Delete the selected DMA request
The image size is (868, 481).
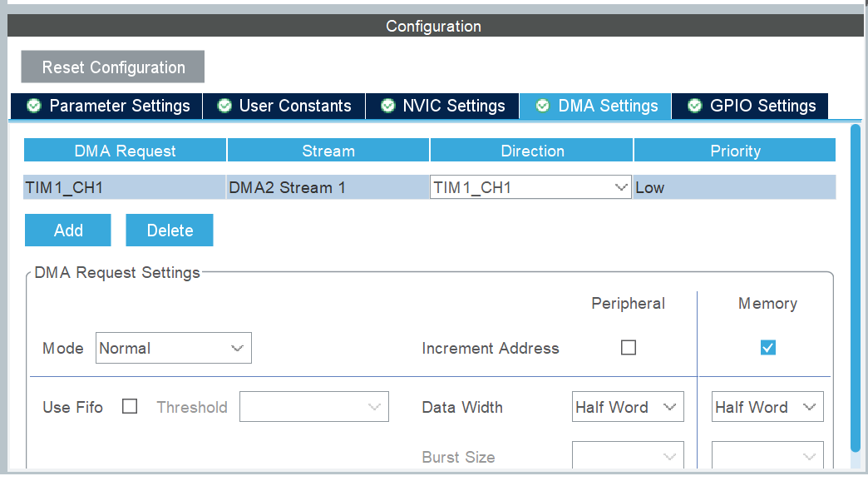tap(170, 231)
